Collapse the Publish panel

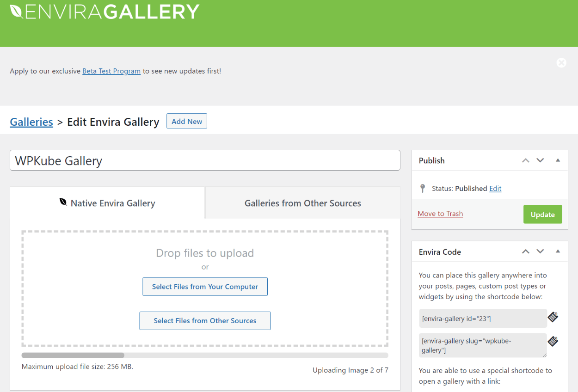point(558,160)
